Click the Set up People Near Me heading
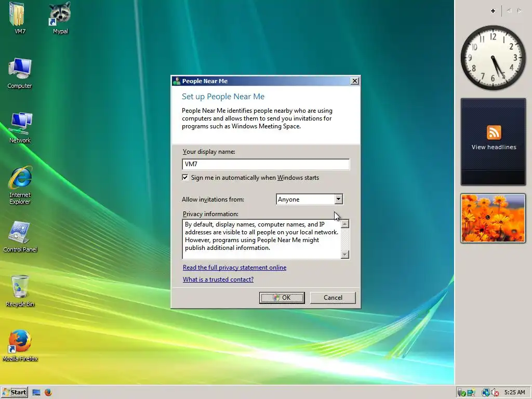The image size is (532, 399). pyautogui.click(x=223, y=96)
